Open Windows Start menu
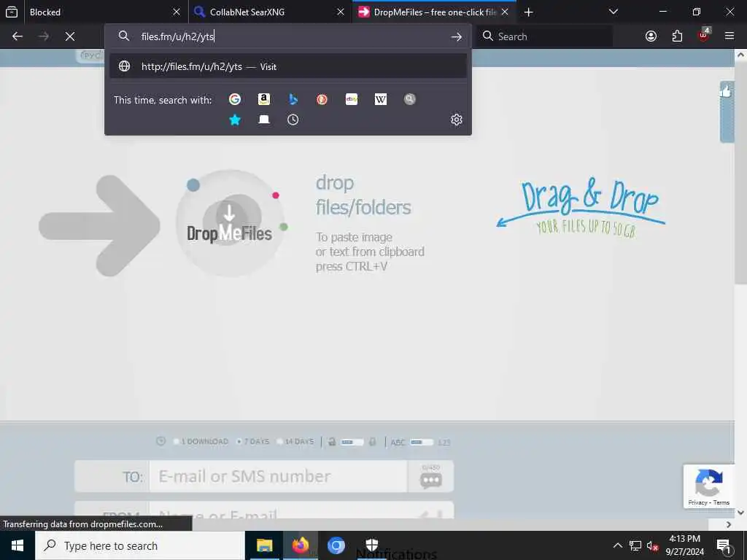 pos(18,545)
